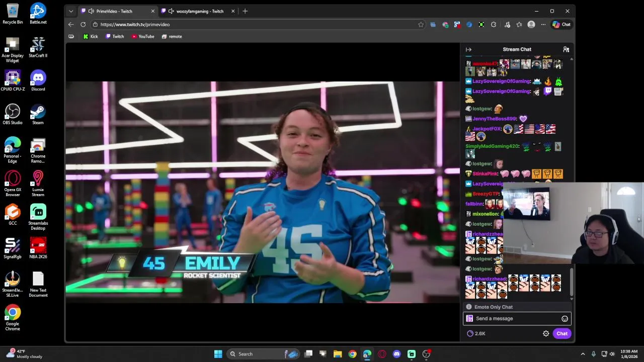Click username JennyTheBoss899 in chat

point(495,119)
